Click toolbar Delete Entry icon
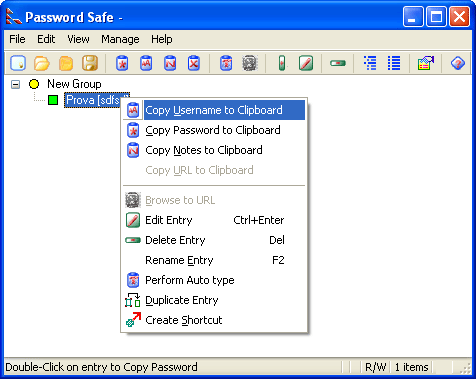The width and height of the screenshot is (476, 379). tap(338, 63)
